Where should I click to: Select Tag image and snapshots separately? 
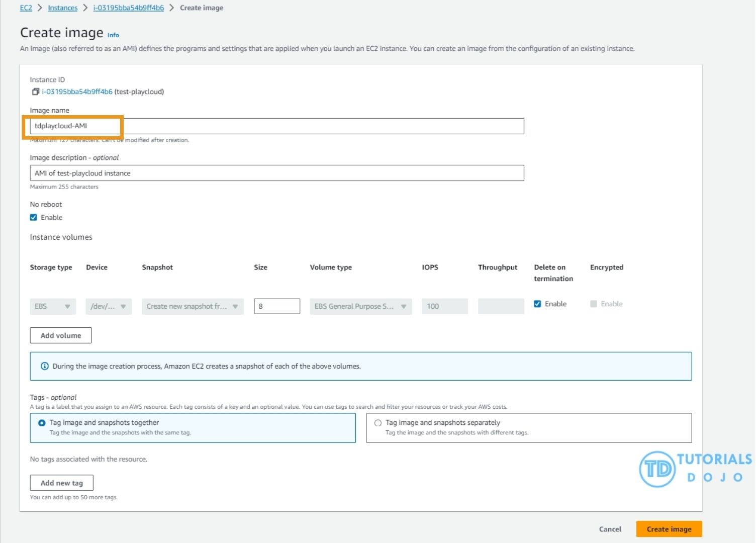click(x=378, y=423)
